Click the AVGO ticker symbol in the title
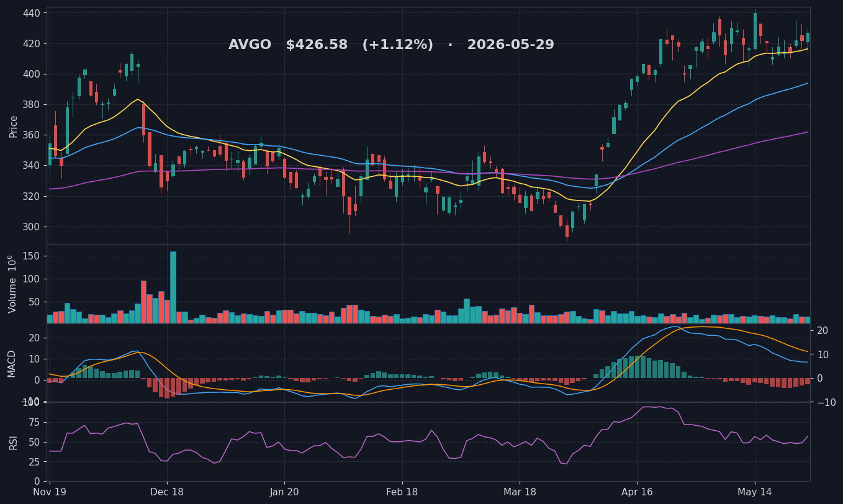Screen dimensions: 843x504 250,45
